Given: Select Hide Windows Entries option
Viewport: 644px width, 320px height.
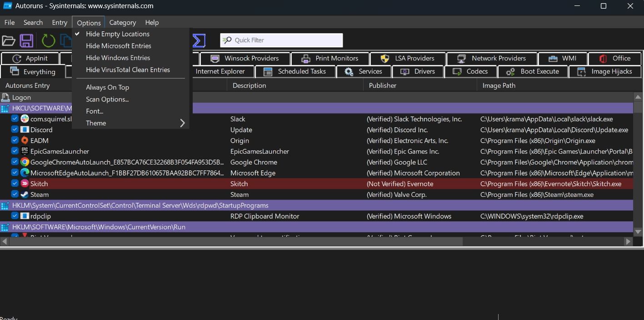Looking at the screenshot, I should click(x=130, y=58).
